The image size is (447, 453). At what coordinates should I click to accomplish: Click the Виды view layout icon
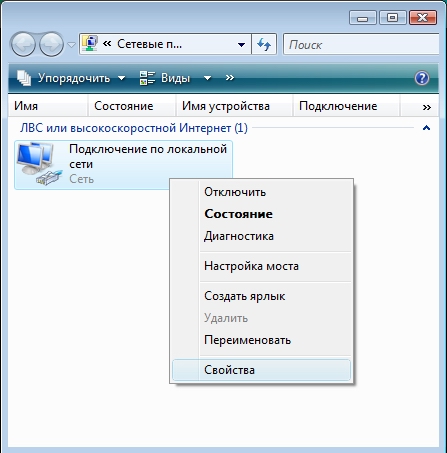pos(147,78)
